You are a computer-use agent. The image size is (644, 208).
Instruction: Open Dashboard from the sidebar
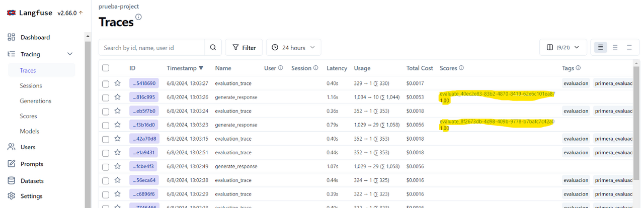pos(35,37)
